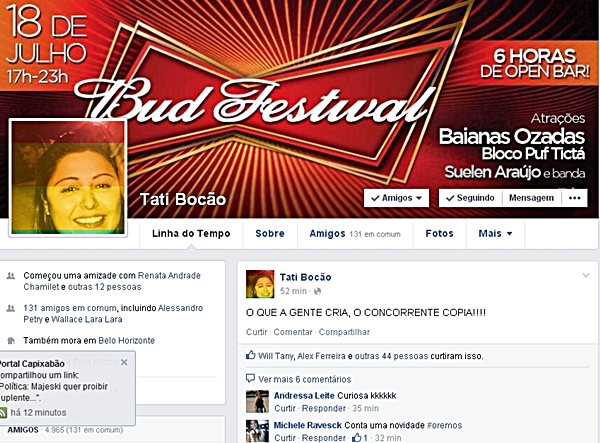The image size is (600, 443).
Task: Click the RSS icon in Portal Capixabão notification
Action: (x=3, y=412)
